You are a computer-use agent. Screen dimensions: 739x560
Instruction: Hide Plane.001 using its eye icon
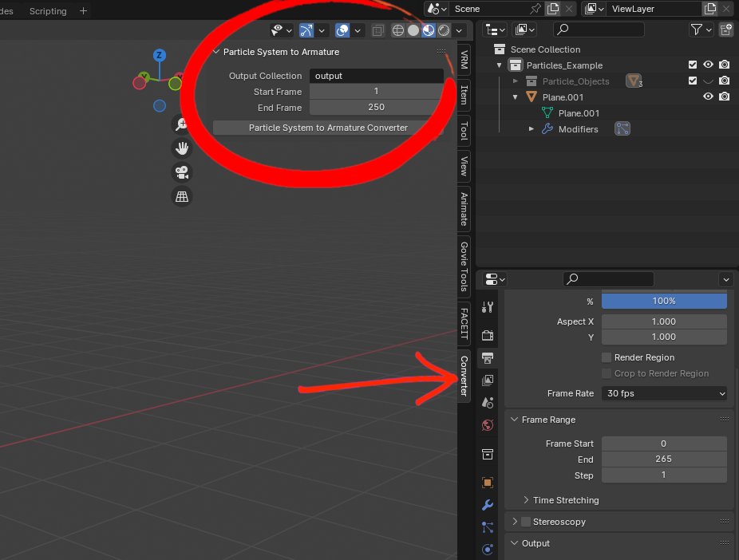[x=707, y=97]
